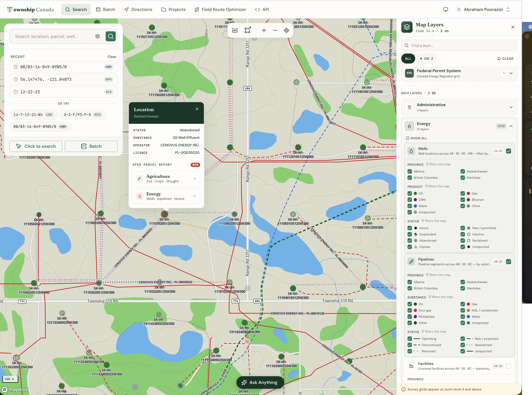The image size is (532, 395).
Task: Close the Location popup
Action: pyautogui.click(x=197, y=109)
